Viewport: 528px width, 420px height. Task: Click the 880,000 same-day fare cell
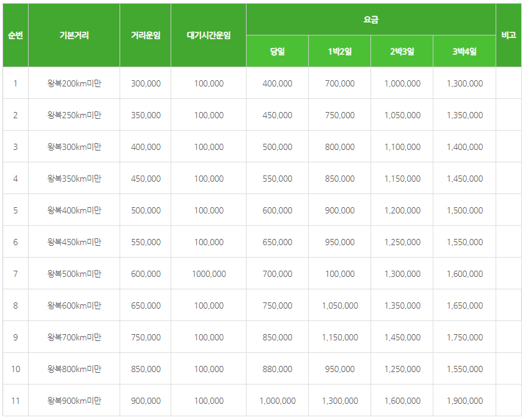pyautogui.click(x=277, y=369)
